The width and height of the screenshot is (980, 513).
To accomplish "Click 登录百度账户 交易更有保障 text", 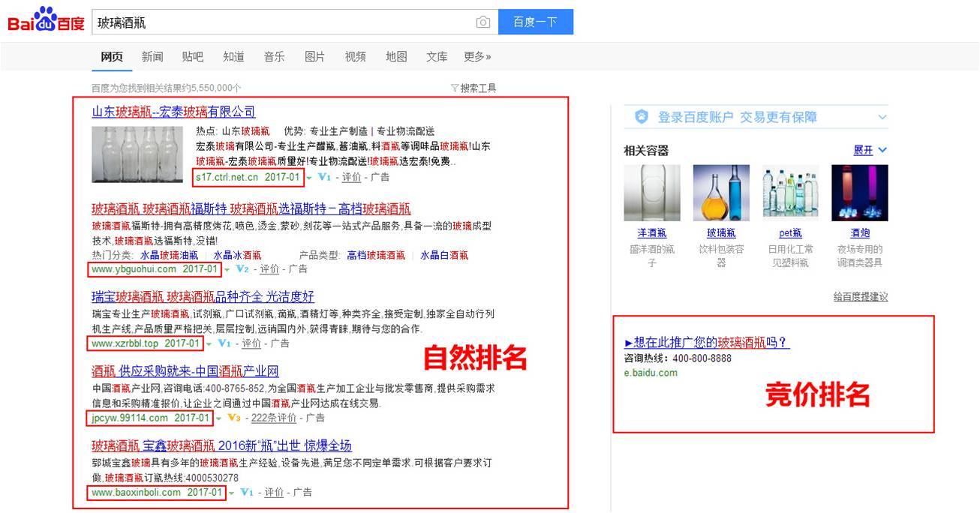I will coord(738,117).
